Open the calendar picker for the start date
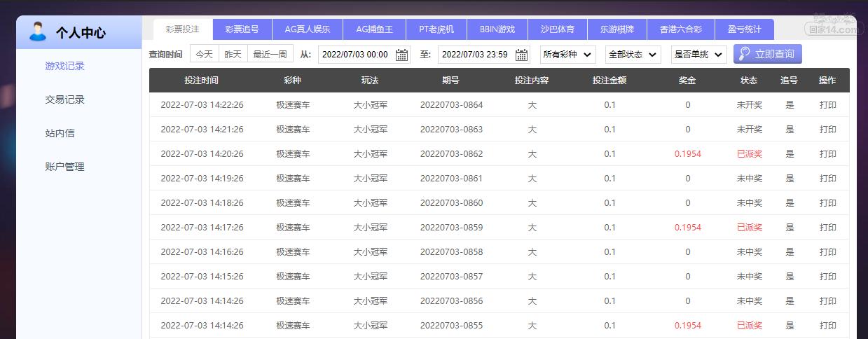 coord(402,55)
